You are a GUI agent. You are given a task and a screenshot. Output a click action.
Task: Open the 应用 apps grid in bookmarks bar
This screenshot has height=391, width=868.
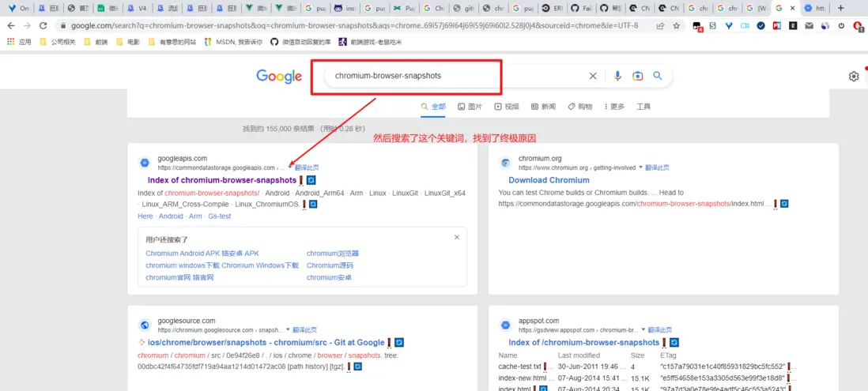click(20, 42)
